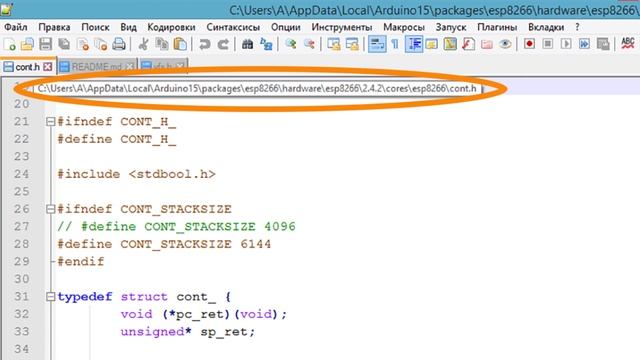Open the Replace dialog icon
The image size is (640, 360).
pos(266,44)
